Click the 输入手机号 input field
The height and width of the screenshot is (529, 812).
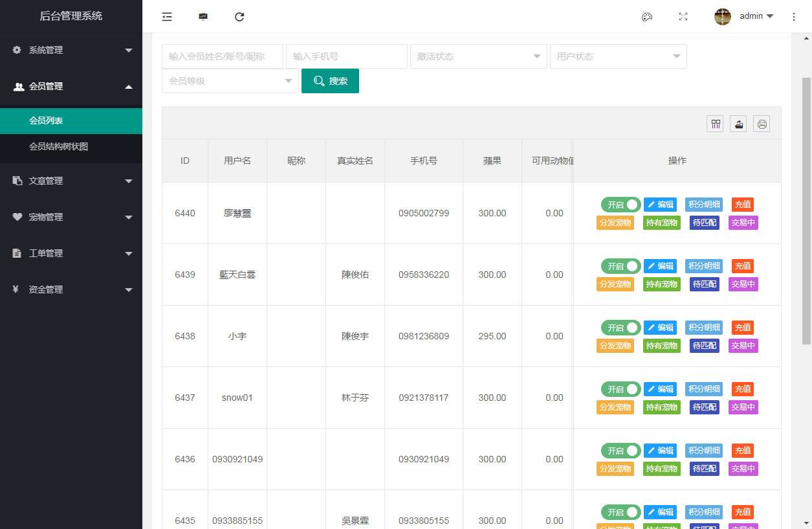[x=346, y=56]
